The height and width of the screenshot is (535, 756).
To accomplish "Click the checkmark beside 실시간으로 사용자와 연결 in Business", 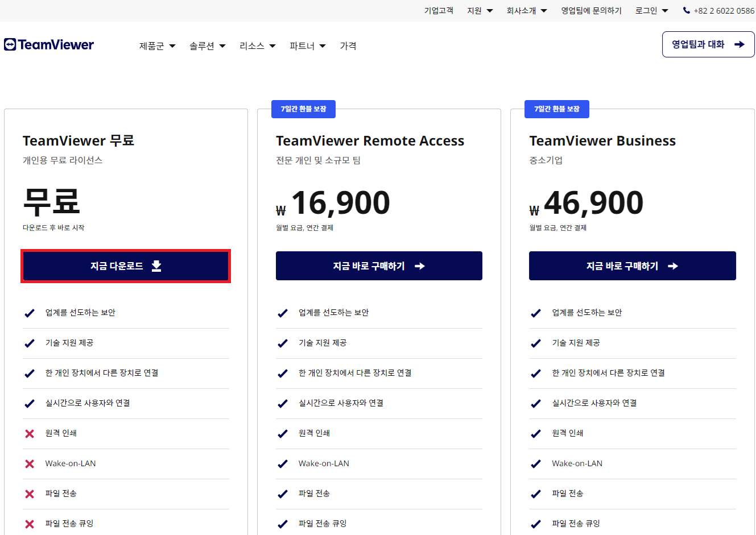I will pos(536,404).
